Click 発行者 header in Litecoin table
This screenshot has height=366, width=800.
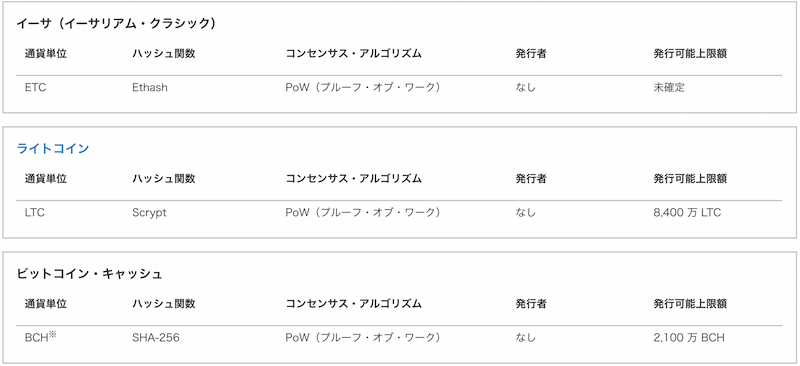pos(531,179)
